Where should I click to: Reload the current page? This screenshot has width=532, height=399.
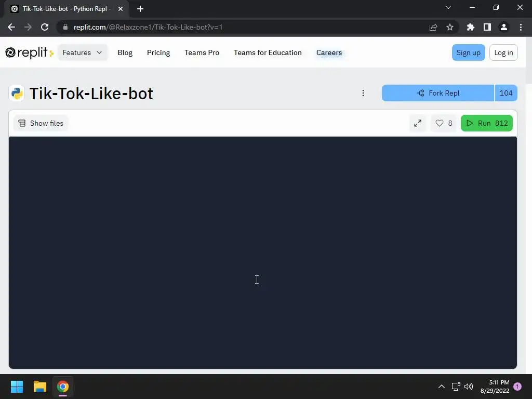[x=45, y=27]
